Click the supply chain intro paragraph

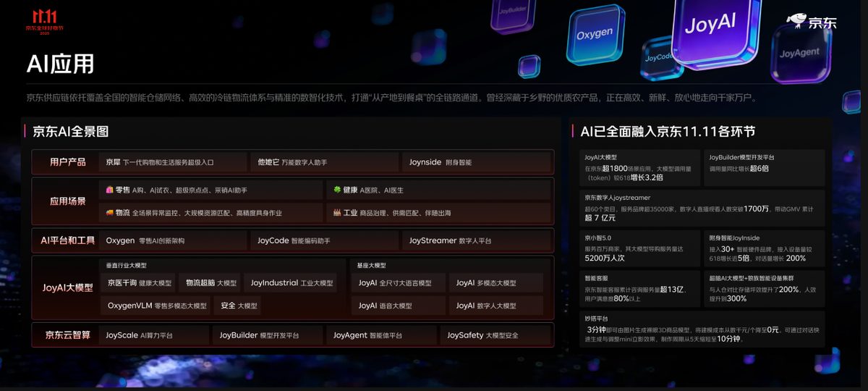(x=391, y=97)
